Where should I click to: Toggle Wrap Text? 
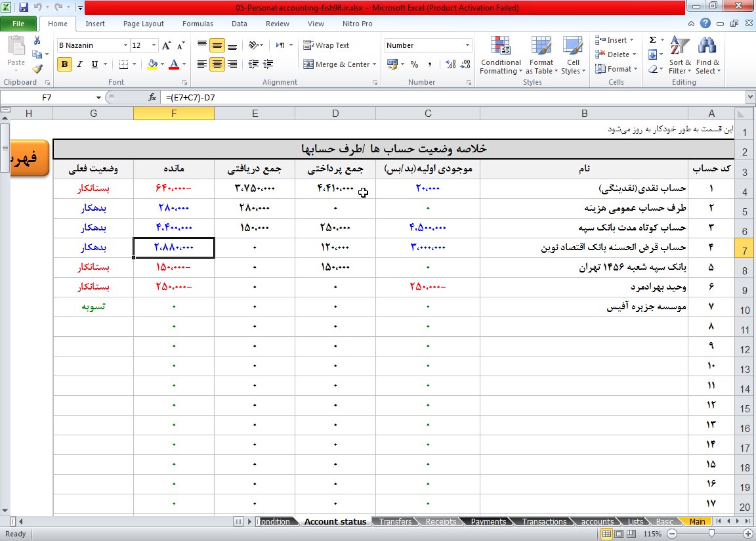point(326,45)
